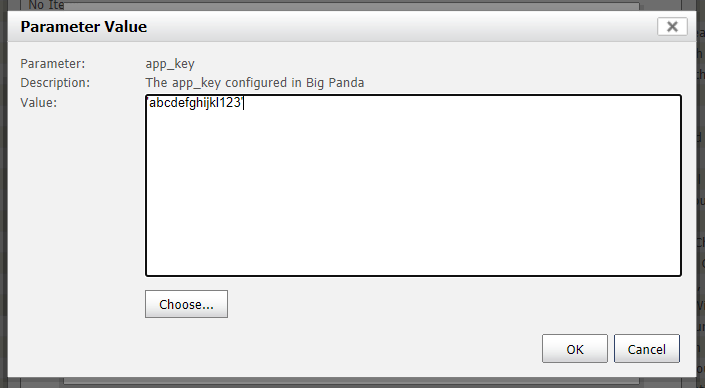Click the "No Ite" text behind dialog
This screenshot has width=705, height=388.
tap(46, 5)
